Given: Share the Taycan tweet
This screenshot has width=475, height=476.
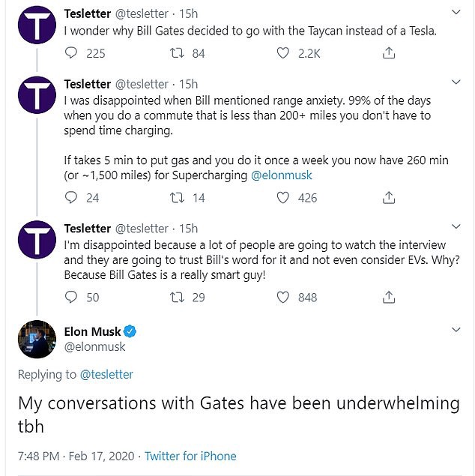Looking at the screenshot, I should (389, 53).
